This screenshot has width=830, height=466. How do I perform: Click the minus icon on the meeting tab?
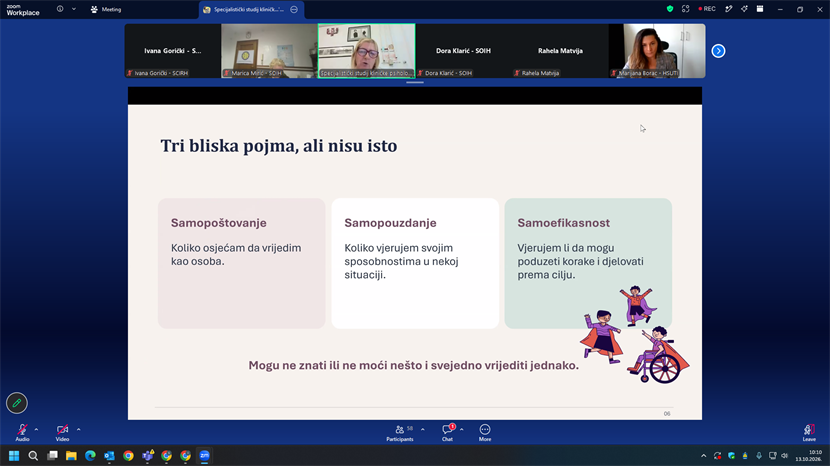pyautogui.click(x=294, y=10)
